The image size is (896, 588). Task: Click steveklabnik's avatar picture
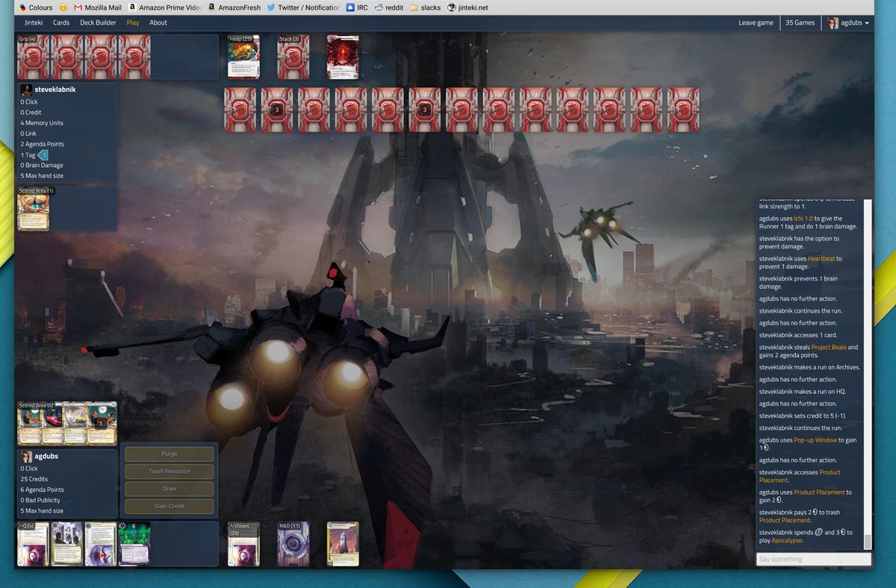[26, 90]
